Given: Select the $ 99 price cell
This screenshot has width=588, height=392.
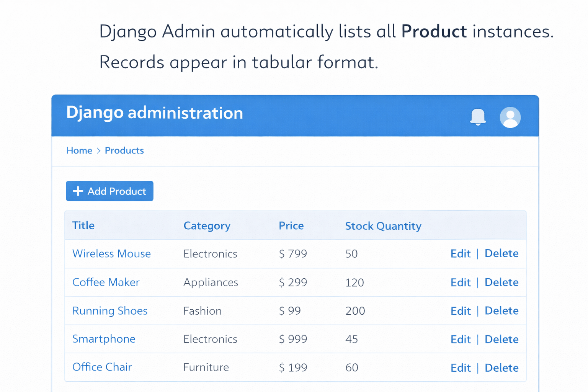Looking at the screenshot, I should (290, 311).
